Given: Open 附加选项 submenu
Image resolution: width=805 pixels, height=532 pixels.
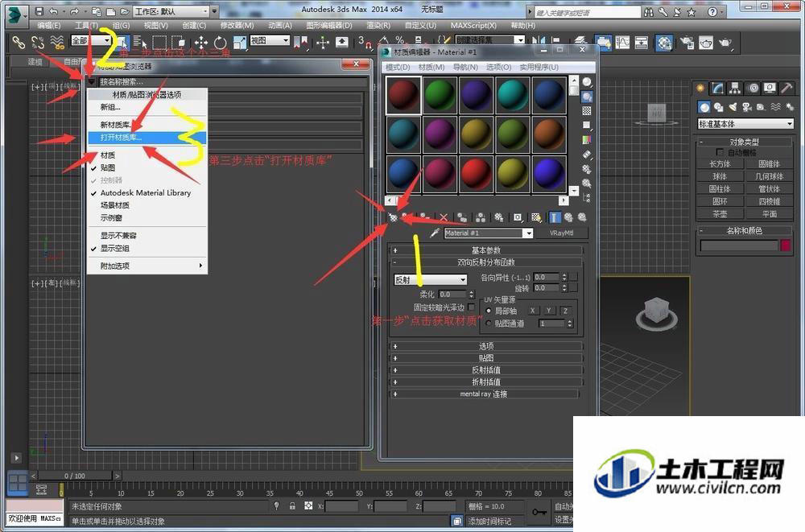Looking at the screenshot, I should point(147,266).
